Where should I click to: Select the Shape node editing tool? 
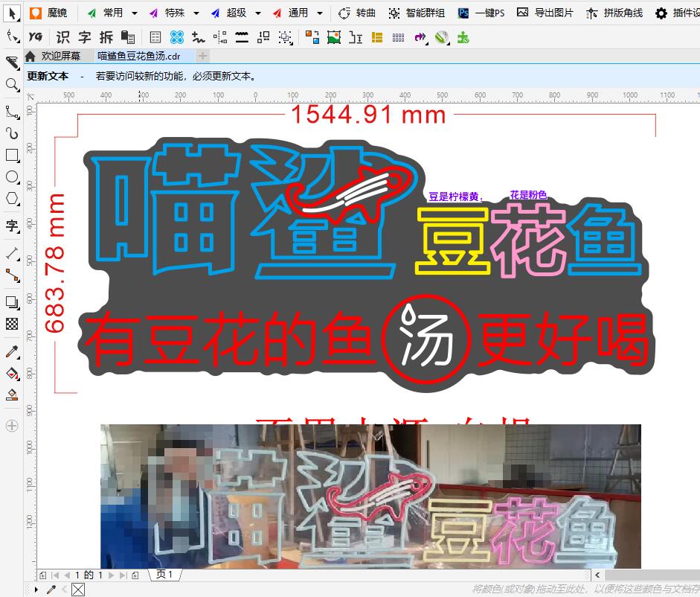(x=12, y=36)
